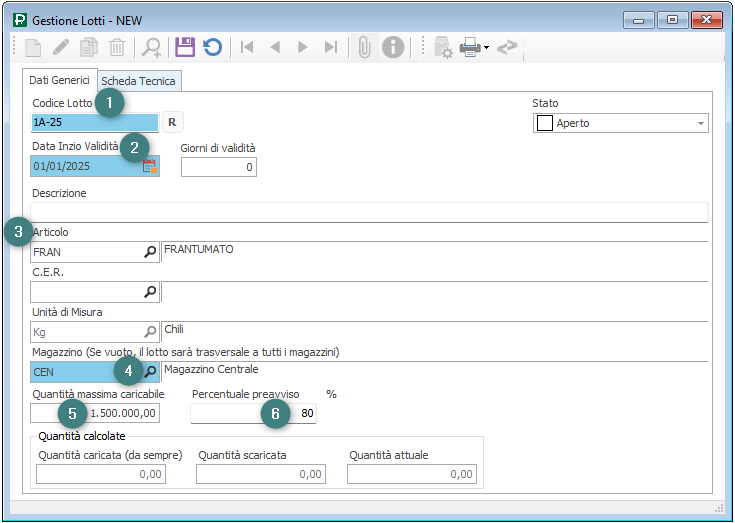The image size is (735, 523).
Task: Open the Magazzino lookup magnifier
Action: point(150,372)
